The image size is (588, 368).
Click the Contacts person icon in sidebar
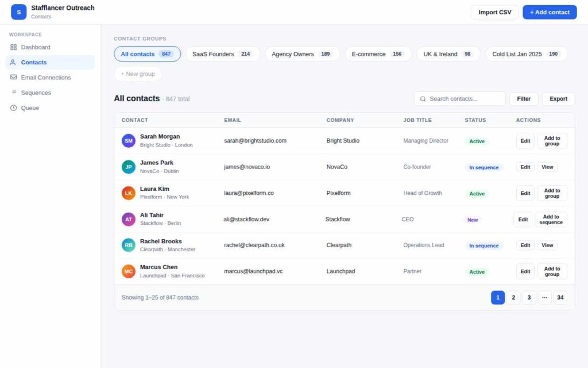pyautogui.click(x=13, y=62)
